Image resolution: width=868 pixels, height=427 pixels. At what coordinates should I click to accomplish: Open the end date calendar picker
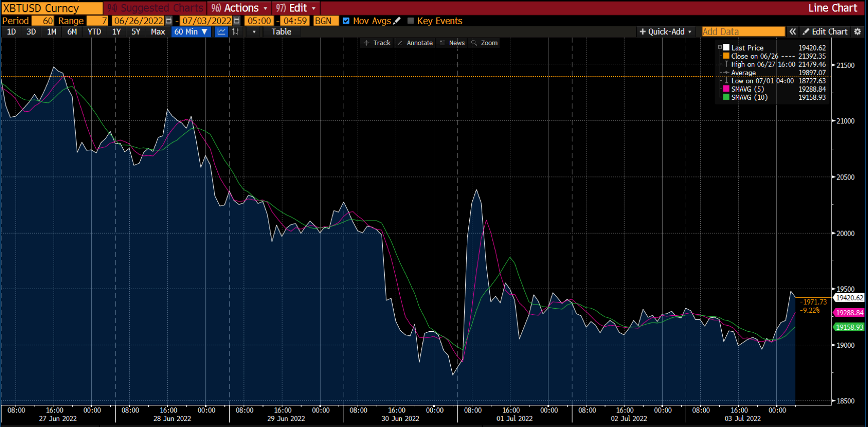click(237, 21)
